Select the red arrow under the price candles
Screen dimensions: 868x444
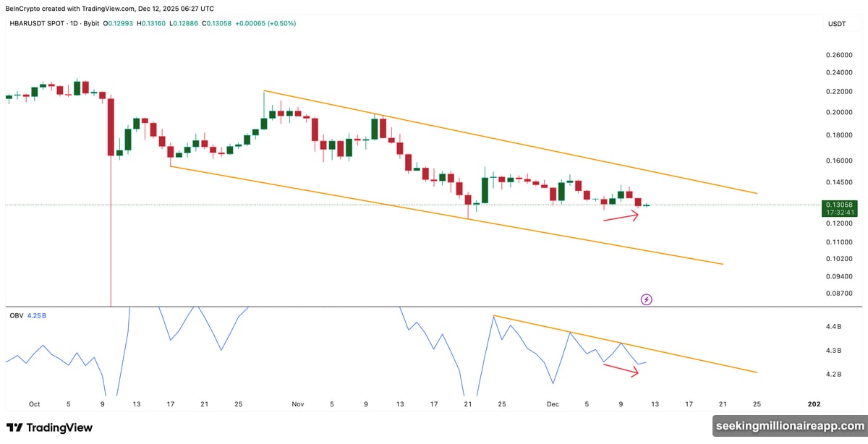click(621, 215)
